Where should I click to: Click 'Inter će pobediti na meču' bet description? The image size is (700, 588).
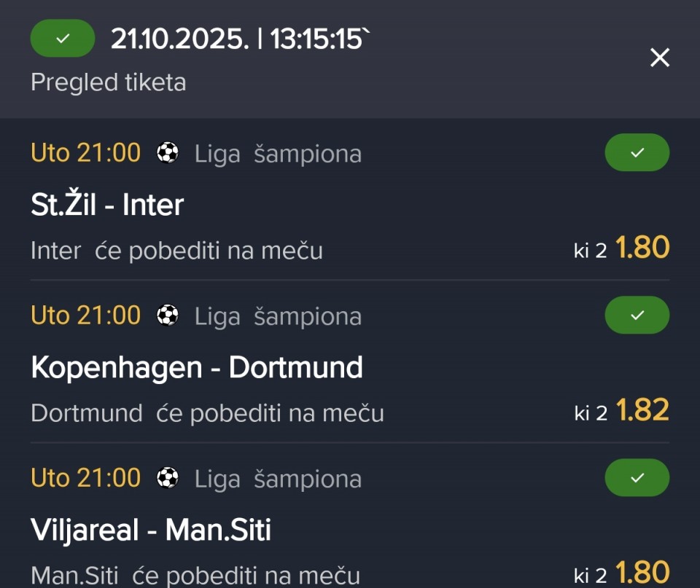click(176, 251)
